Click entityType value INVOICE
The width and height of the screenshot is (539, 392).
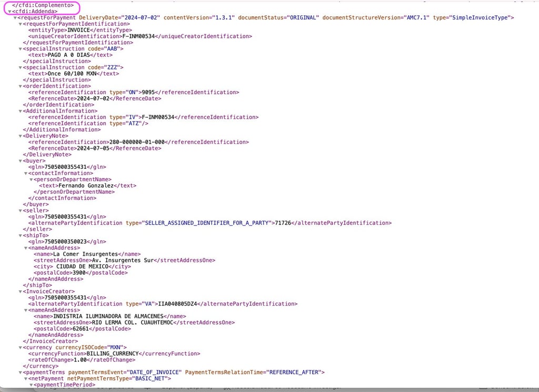(79, 30)
